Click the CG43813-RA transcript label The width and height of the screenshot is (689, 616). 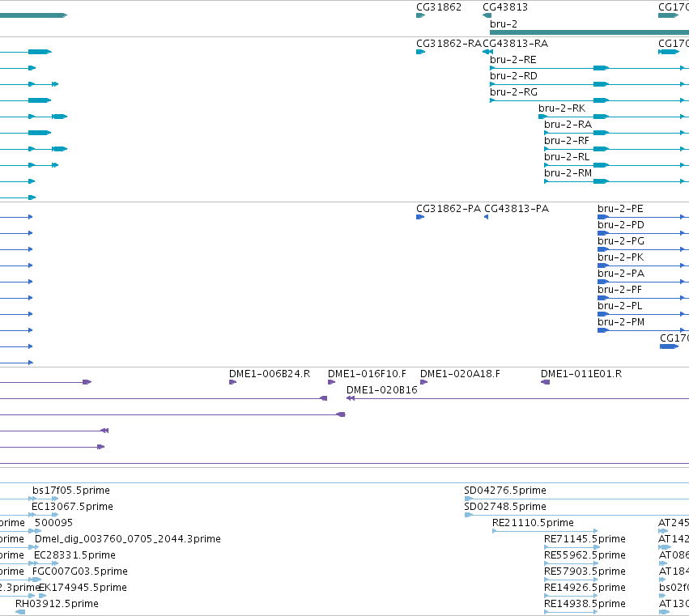click(515, 44)
